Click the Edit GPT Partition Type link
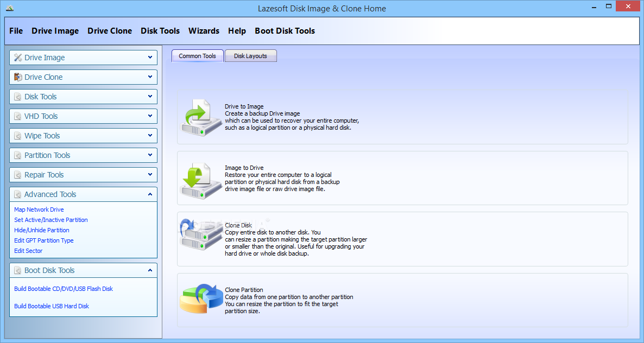This screenshot has width=644, height=343. click(44, 240)
